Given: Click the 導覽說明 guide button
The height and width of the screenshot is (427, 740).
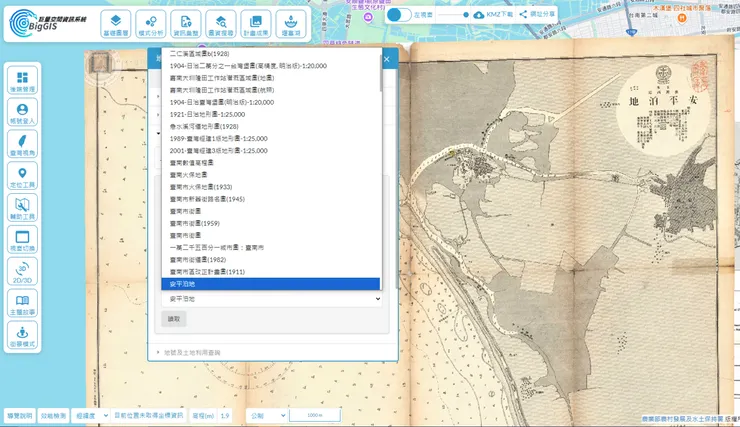Looking at the screenshot, I should (20, 416).
